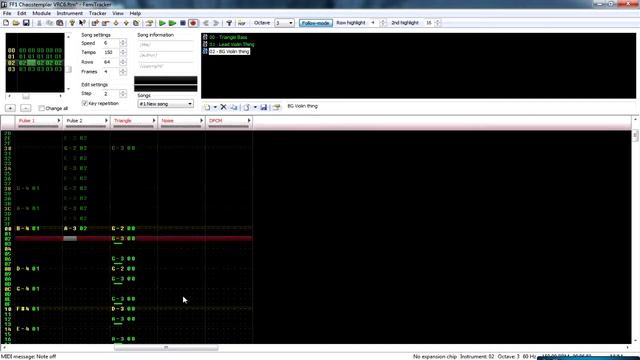This screenshot has height=360, width=640.
Task: Go to the next song
Action: (x=216, y=23)
